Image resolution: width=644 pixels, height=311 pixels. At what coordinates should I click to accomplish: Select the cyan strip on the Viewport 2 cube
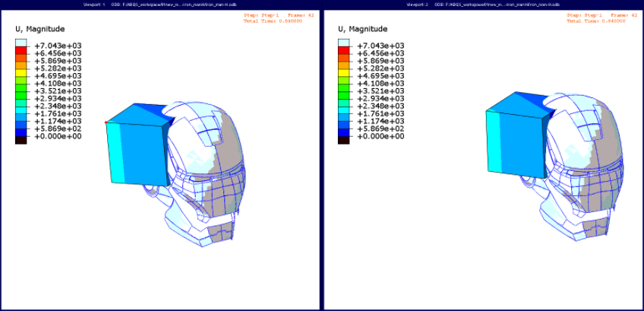pyautogui.click(x=494, y=142)
